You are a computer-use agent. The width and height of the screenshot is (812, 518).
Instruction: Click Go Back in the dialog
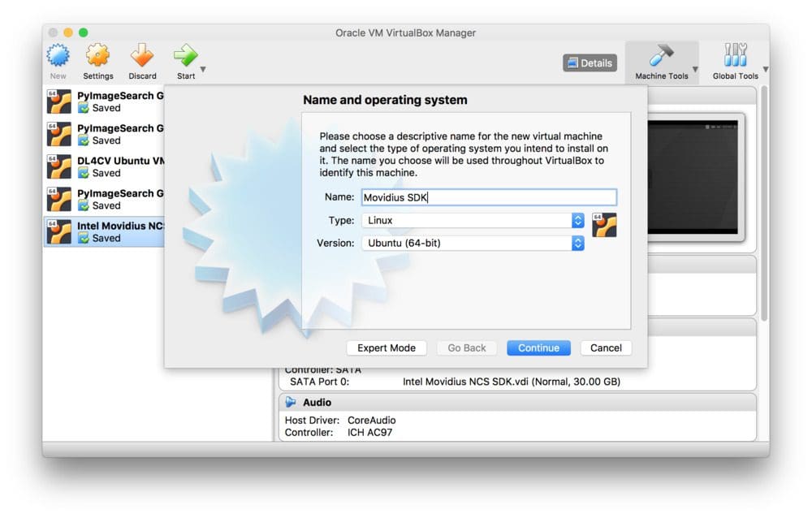(x=466, y=347)
